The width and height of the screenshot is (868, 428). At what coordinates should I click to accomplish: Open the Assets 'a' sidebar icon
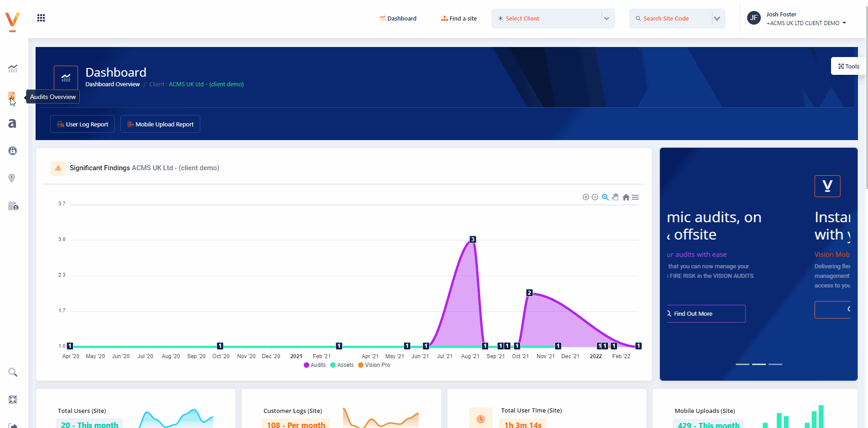[12, 123]
